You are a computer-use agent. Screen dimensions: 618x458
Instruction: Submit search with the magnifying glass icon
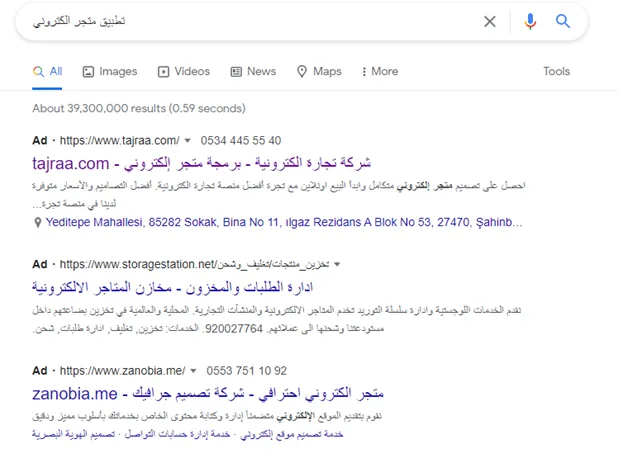point(562,21)
